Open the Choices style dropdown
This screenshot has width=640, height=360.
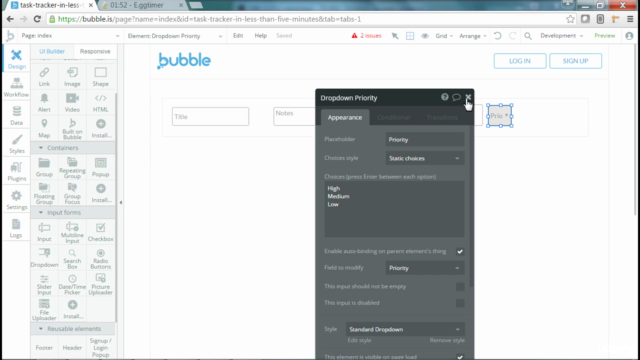click(x=424, y=158)
